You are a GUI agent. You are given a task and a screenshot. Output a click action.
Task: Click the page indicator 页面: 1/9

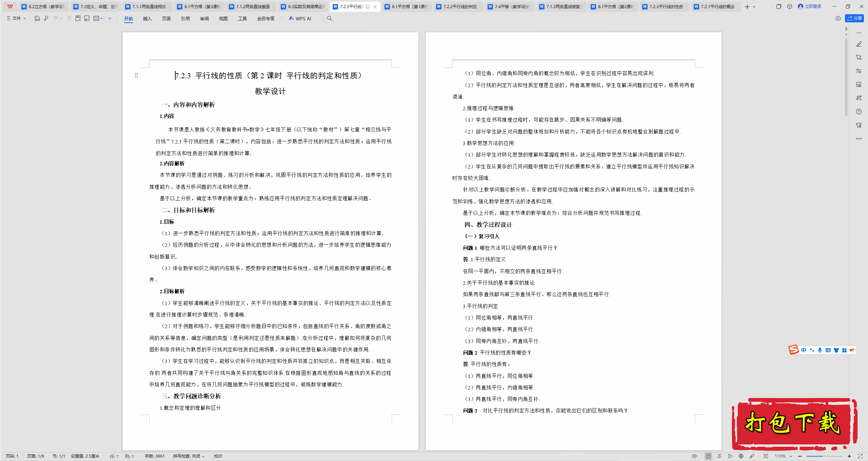(x=36, y=456)
